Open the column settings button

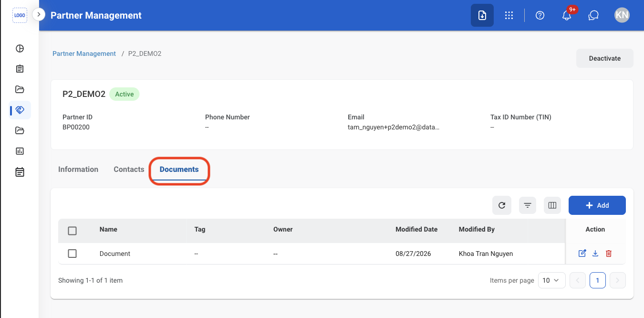point(552,205)
